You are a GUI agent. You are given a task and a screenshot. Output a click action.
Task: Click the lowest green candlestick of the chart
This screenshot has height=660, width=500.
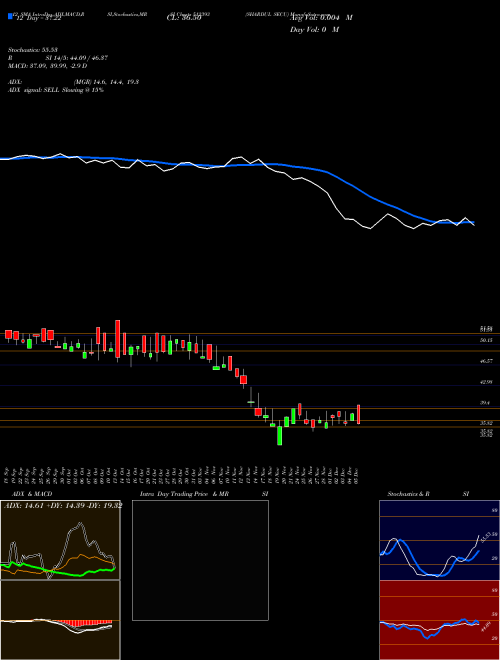pyautogui.click(x=279, y=435)
